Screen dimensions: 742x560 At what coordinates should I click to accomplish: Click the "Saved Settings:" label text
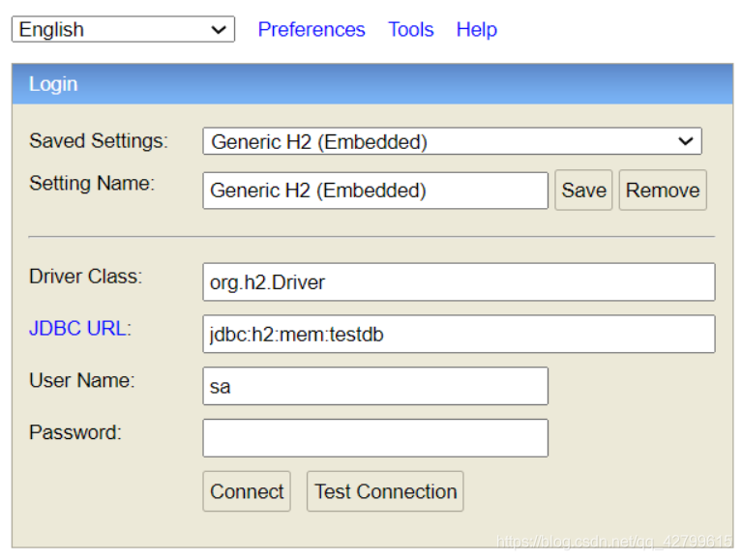tap(99, 141)
